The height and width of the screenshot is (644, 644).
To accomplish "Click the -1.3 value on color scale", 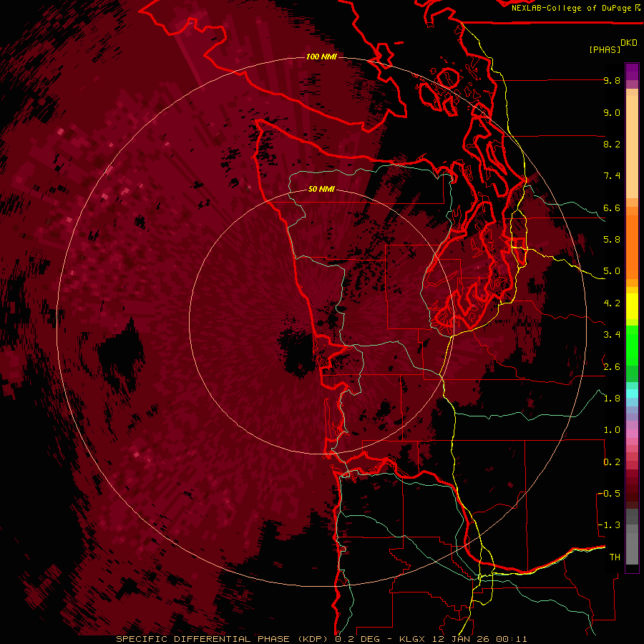I will point(609,525).
